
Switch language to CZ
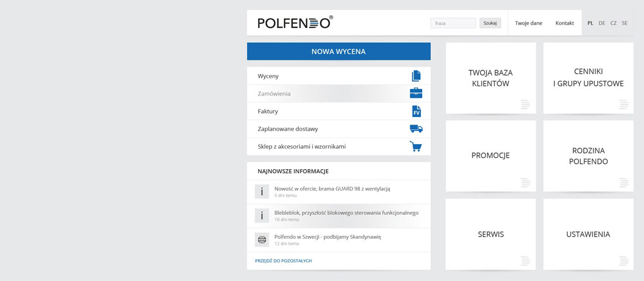pyautogui.click(x=613, y=23)
